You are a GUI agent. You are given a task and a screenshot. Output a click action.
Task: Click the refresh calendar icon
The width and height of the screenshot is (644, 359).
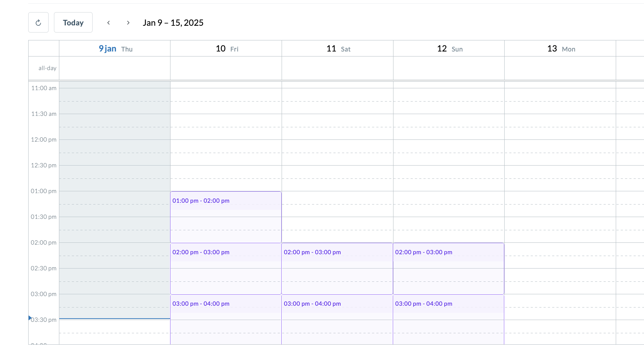point(38,22)
